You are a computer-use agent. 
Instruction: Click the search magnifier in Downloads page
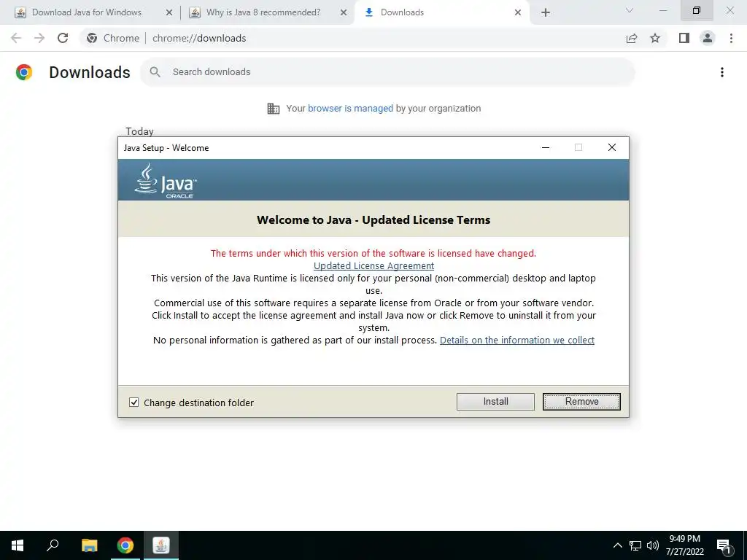(x=155, y=72)
